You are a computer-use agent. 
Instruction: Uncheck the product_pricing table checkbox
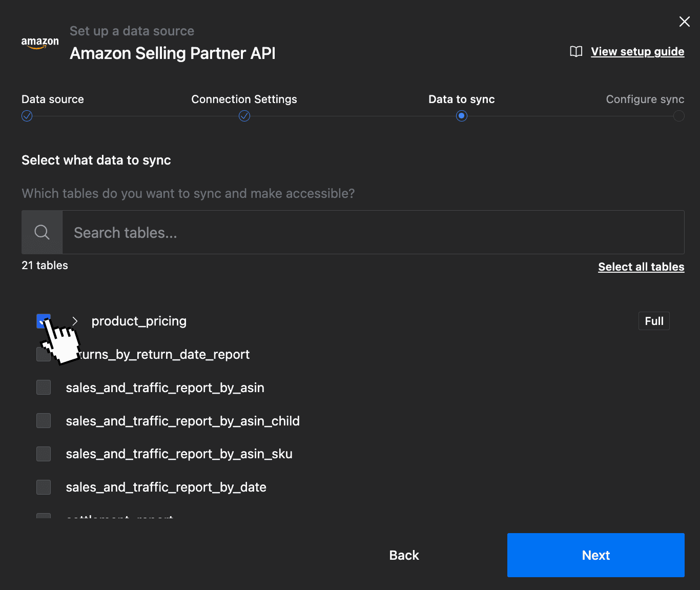coord(44,321)
